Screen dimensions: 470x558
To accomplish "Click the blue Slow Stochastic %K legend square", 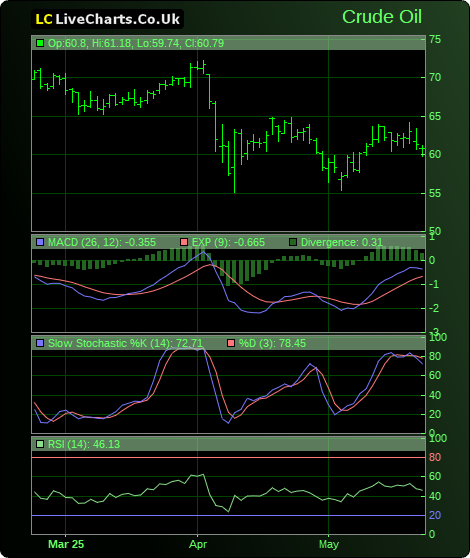I will pos(40,343).
